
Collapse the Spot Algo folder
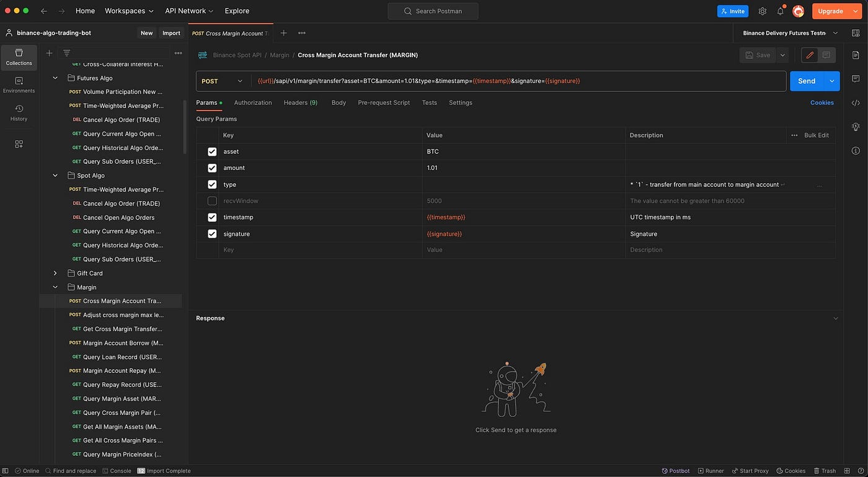tap(55, 176)
